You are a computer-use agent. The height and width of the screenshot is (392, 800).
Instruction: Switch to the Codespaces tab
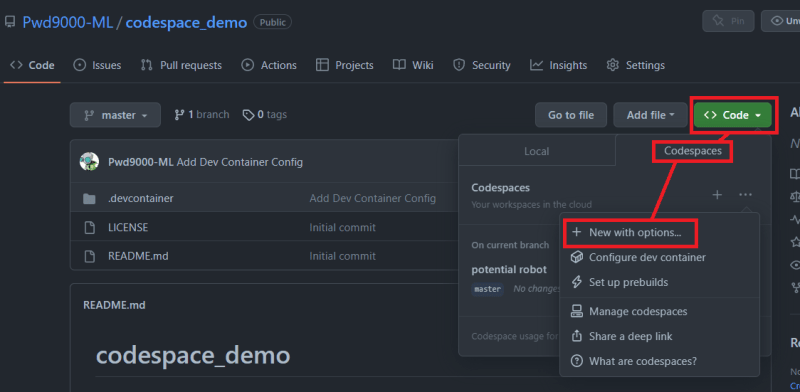pyautogui.click(x=693, y=151)
